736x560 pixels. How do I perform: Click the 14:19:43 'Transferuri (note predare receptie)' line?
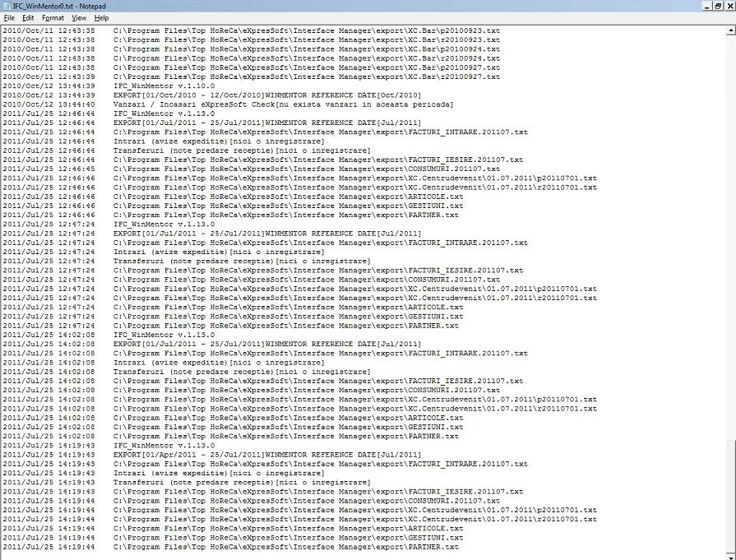point(187,483)
